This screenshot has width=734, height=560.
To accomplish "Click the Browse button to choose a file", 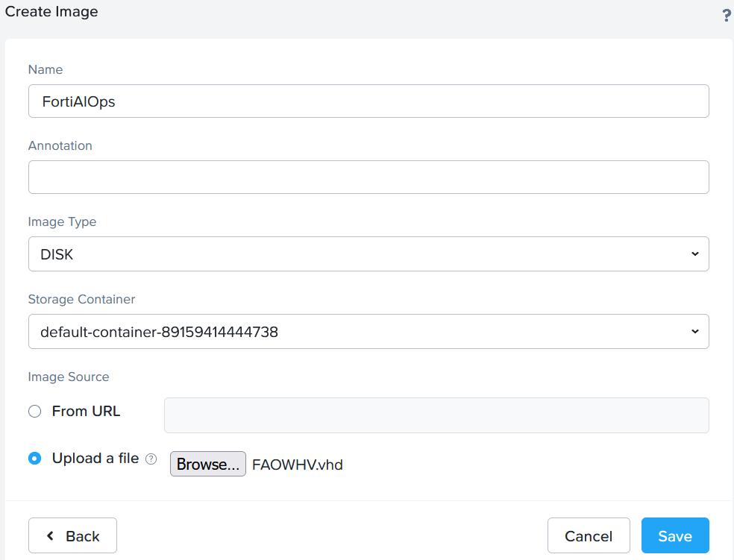I will 207,463.
